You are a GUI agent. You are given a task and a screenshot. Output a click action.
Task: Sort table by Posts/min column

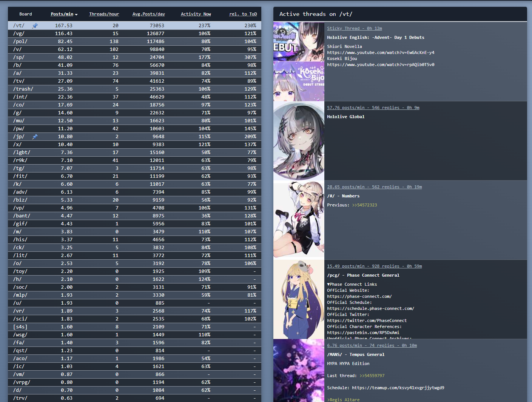(64, 14)
